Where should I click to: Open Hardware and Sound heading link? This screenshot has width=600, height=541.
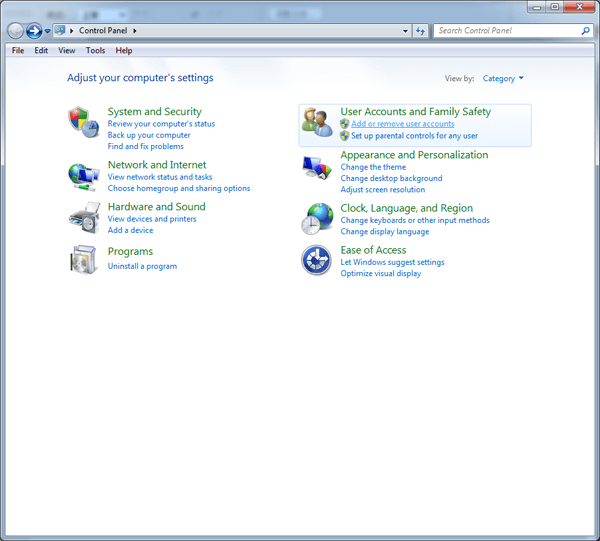click(x=157, y=207)
